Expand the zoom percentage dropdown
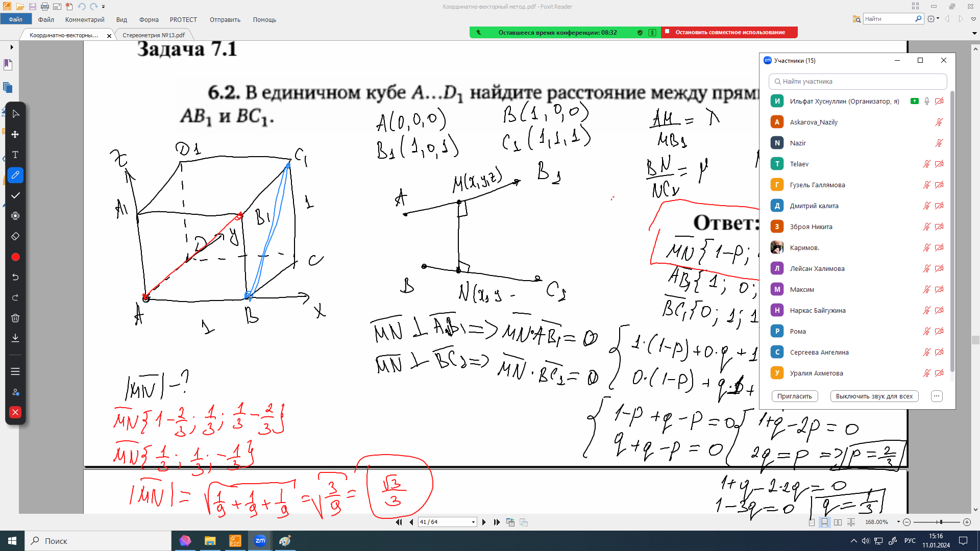 (898, 522)
